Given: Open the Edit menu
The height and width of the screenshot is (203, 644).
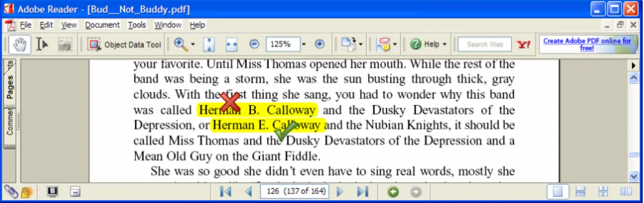Looking at the screenshot, I should tap(46, 25).
